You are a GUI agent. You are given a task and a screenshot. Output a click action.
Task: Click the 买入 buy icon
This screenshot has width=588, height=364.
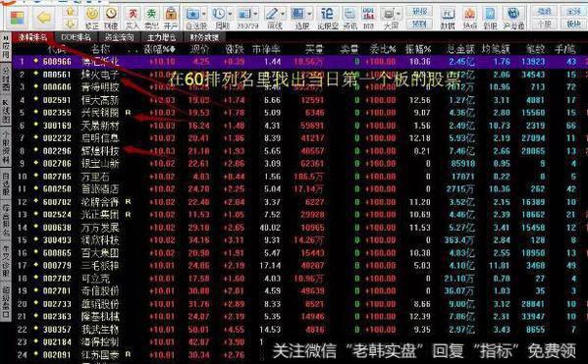(x=132, y=18)
